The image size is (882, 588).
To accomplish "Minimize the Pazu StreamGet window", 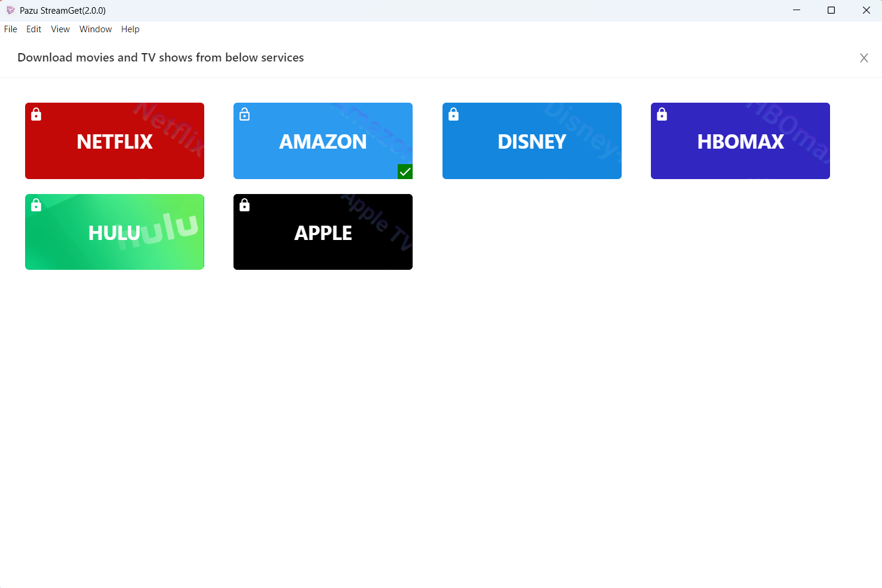I will pos(797,10).
